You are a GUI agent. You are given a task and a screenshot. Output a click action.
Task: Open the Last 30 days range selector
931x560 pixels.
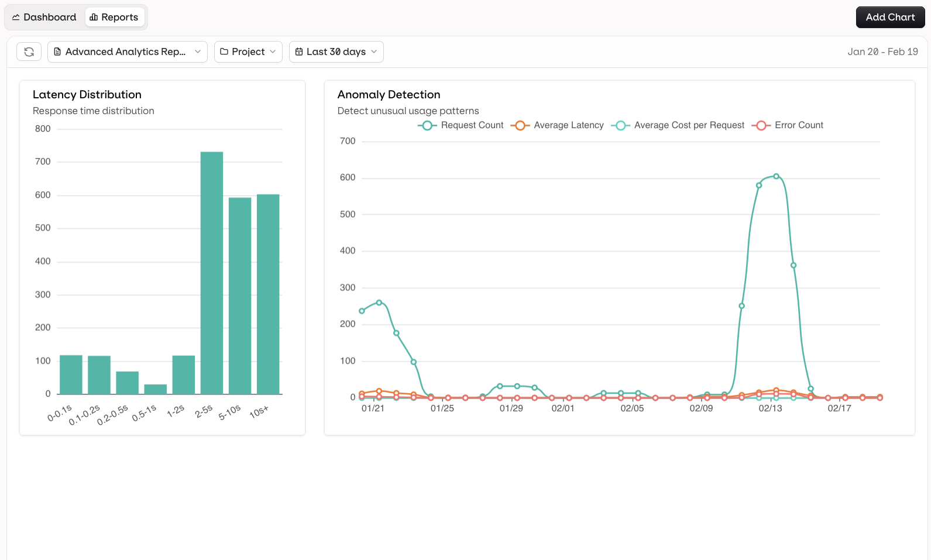(336, 51)
